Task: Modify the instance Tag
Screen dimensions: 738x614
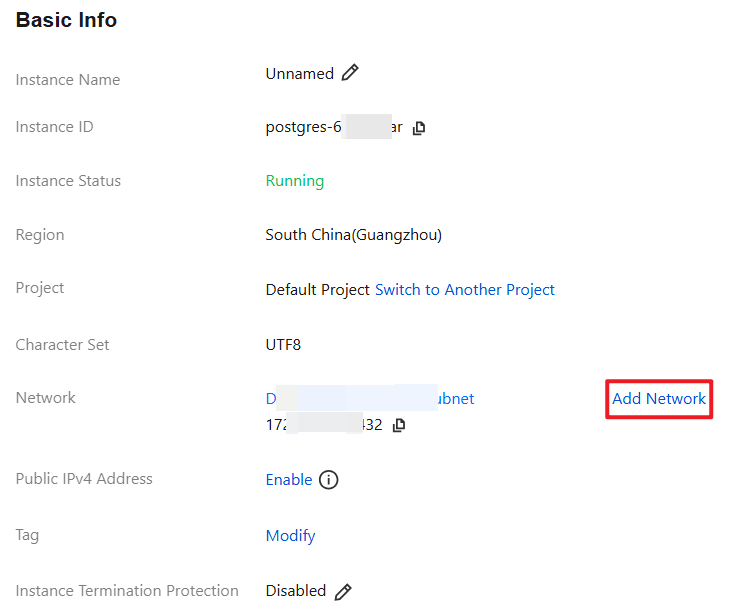Action: pyautogui.click(x=290, y=536)
